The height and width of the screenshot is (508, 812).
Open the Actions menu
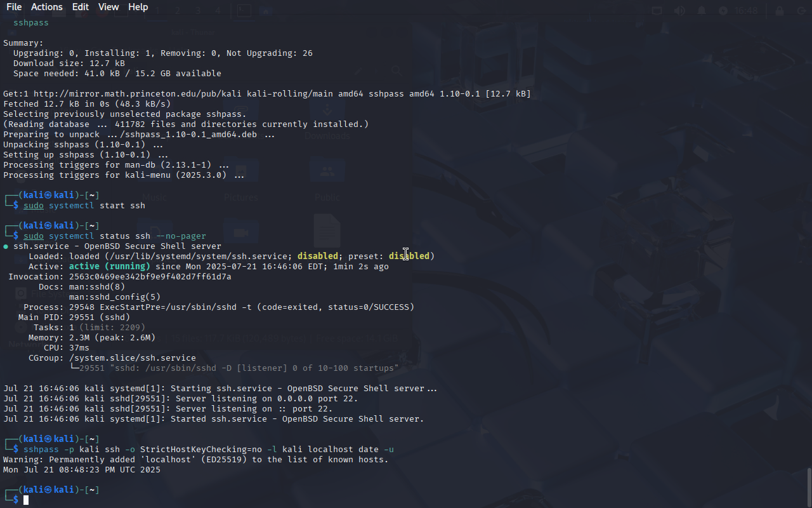click(x=47, y=7)
